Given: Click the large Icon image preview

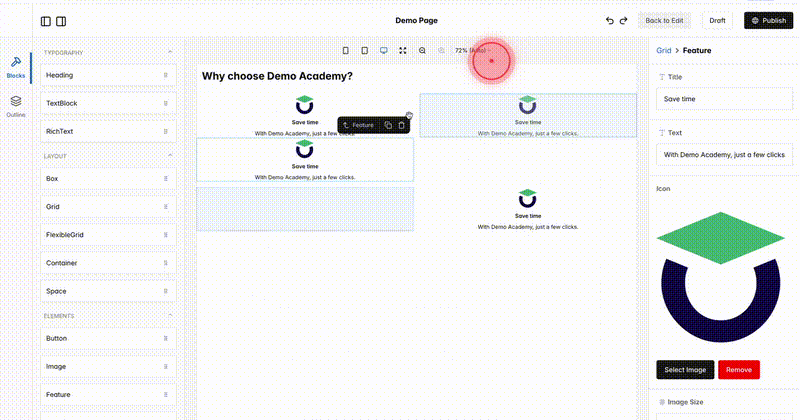Looking at the screenshot, I should pos(720,276).
